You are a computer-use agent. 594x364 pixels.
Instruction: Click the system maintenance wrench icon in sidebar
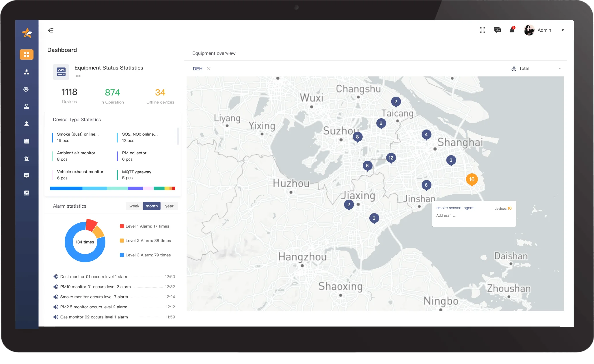tap(27, 193)
